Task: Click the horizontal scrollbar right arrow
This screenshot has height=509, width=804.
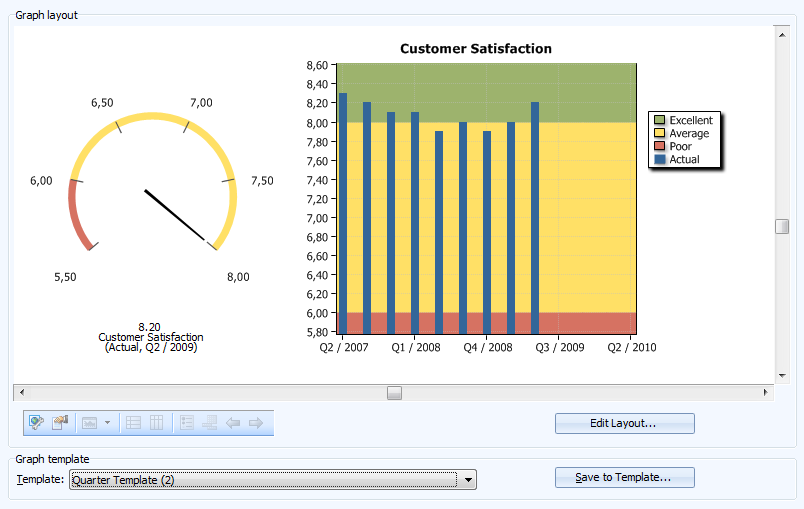Action: point(766,393)
